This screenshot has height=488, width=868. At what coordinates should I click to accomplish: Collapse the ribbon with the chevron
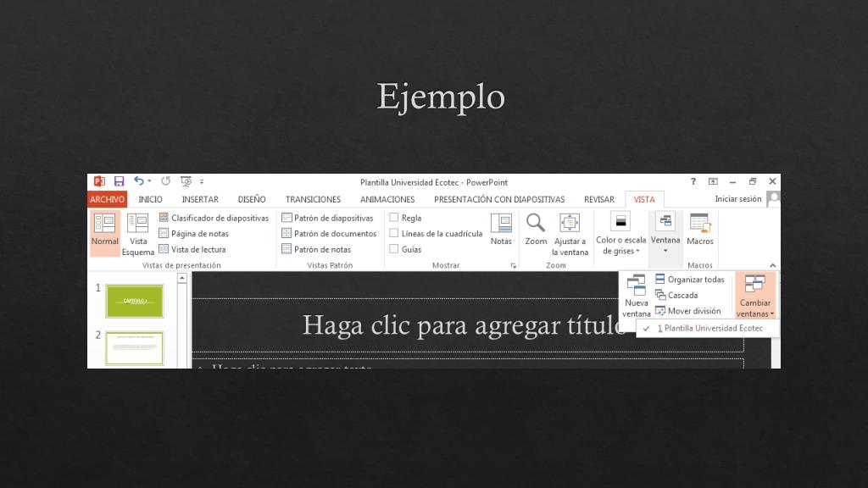(x=773, y=265)
